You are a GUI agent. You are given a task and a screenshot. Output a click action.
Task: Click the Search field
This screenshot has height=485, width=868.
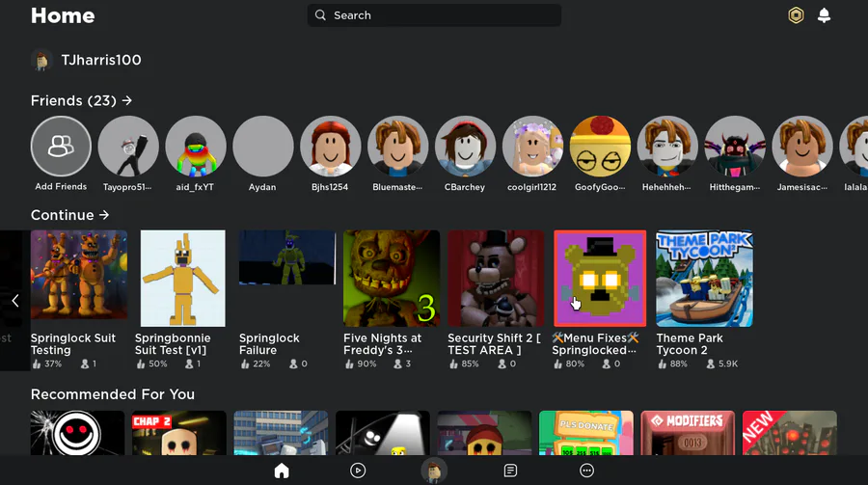coord(434,15)
